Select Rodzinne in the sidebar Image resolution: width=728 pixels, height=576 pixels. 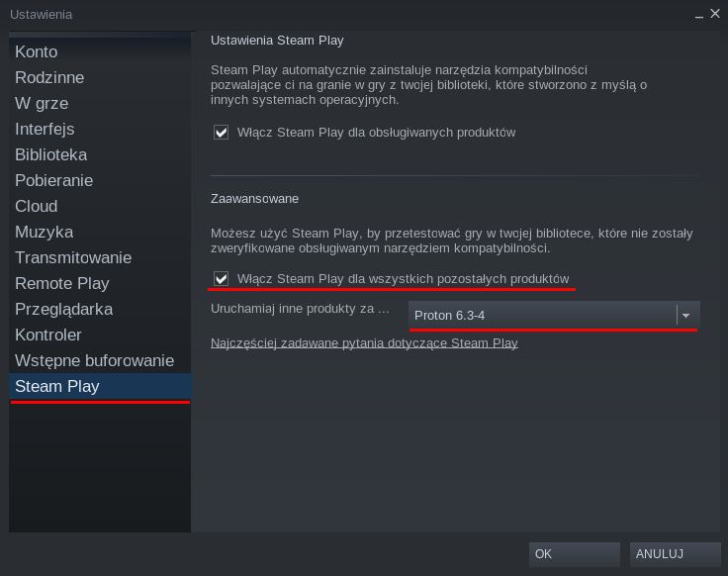[100, 77]
